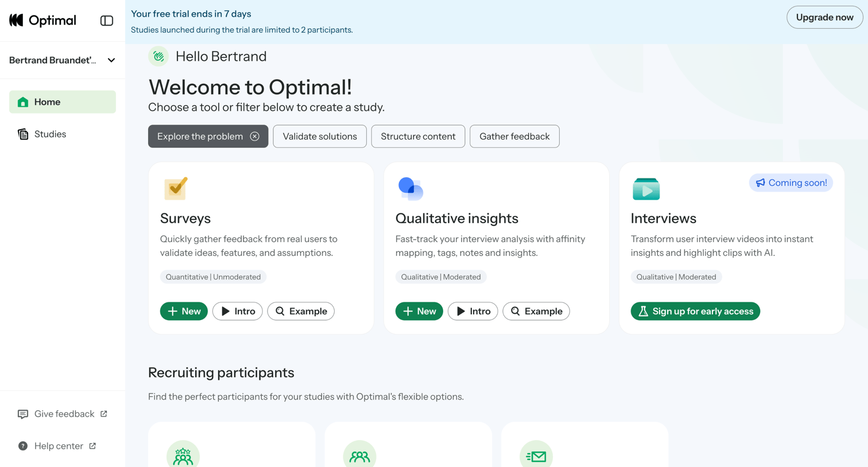Create a New Surveys study
This screenshot has height=467, width=868.
click(184, 311)
